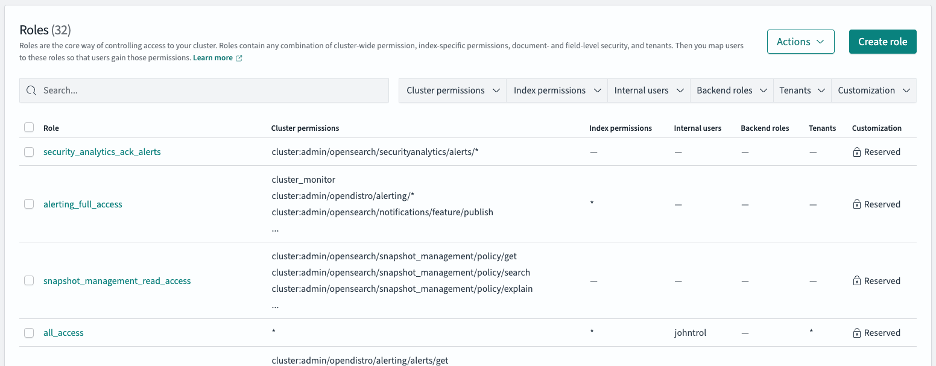Click johntrol in all_access row
This screenshot has height=366, width=936.
690,333
